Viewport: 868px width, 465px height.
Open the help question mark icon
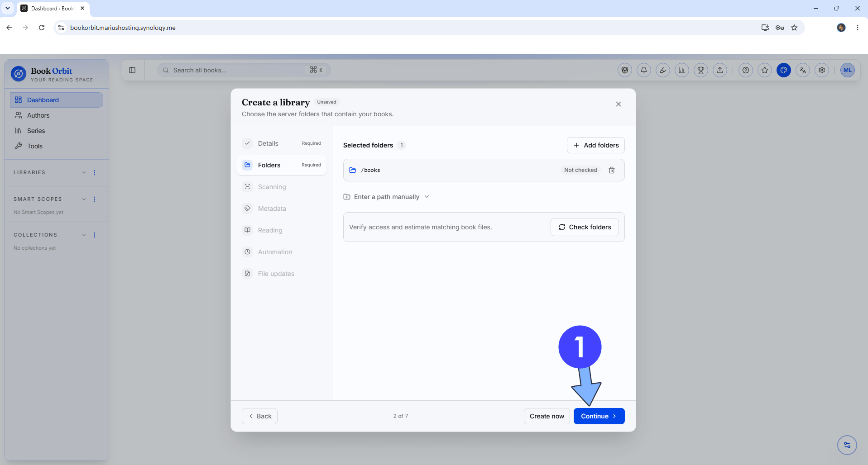click(746, 70)
